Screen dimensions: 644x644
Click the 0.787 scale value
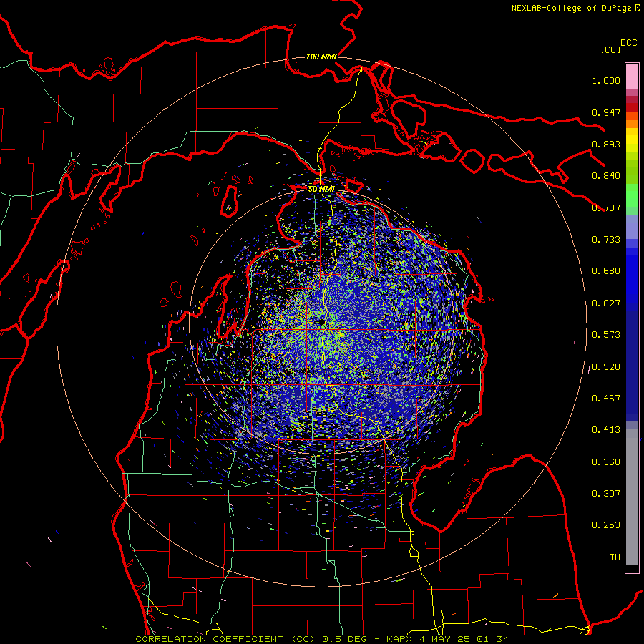606,208
